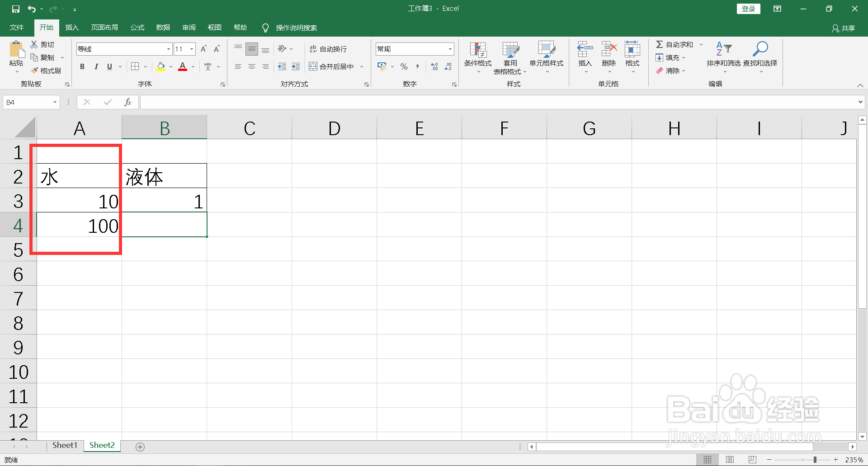Align text left horizontally
This screenshot has height=466, width=868.
(x=238, y=66)
